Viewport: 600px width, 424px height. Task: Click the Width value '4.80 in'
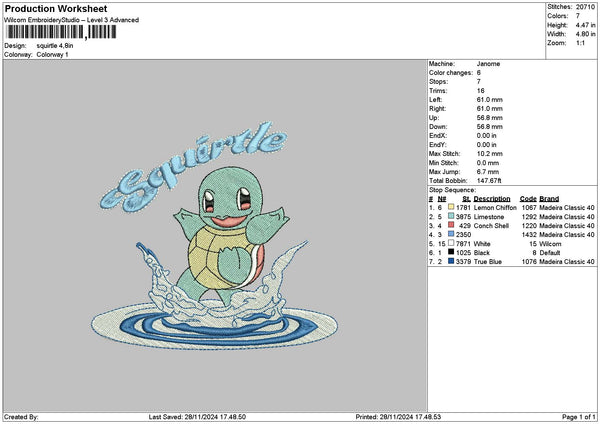(585, 34)
